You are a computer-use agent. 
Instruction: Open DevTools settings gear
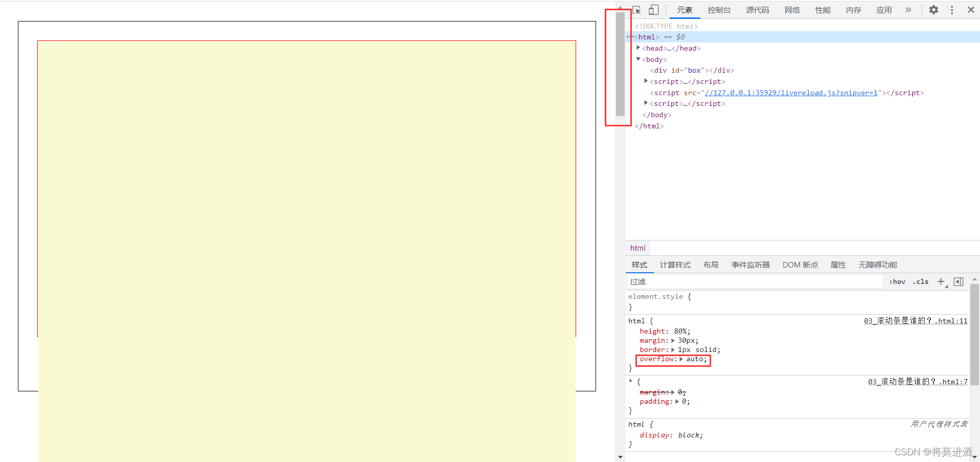pyautogui.click(x=933, y=10)
